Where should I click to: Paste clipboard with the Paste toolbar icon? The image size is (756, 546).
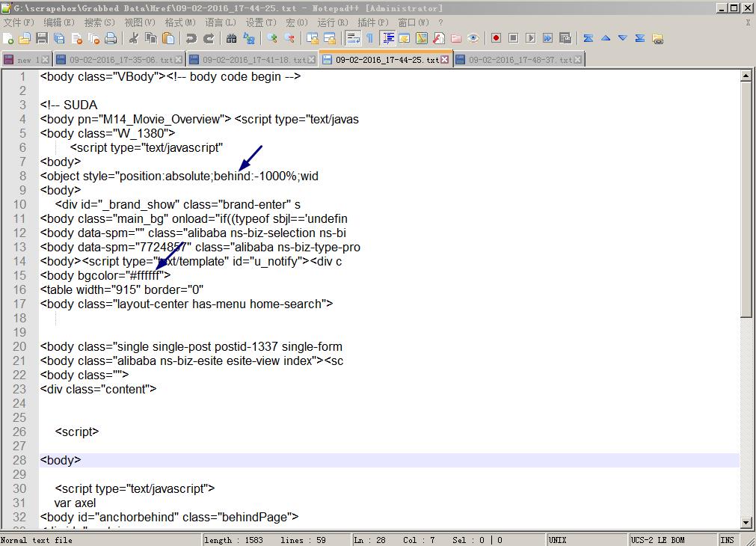point(168,39)
